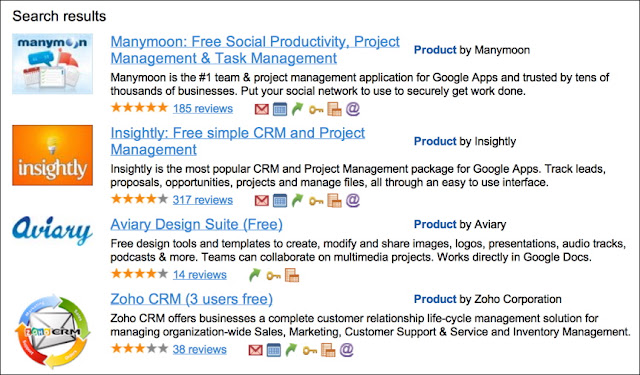Click the Zoho CRM circular logo thumbnail

coord(52,331)
